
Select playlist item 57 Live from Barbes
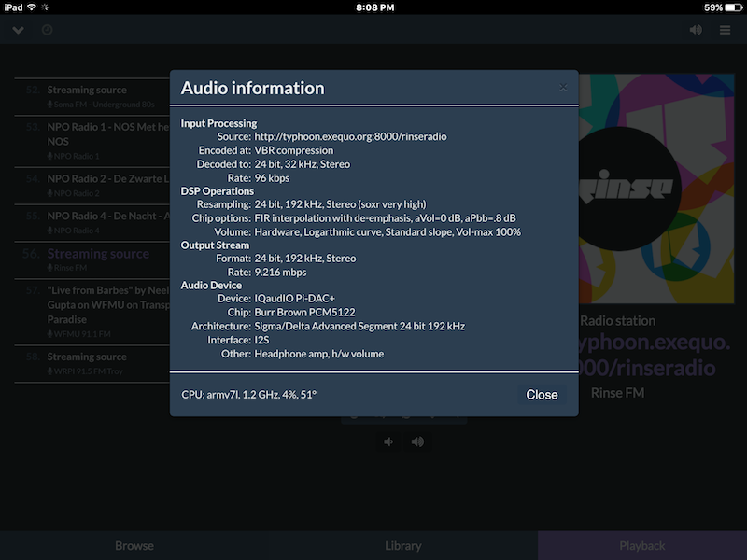[x=92, y=312]
